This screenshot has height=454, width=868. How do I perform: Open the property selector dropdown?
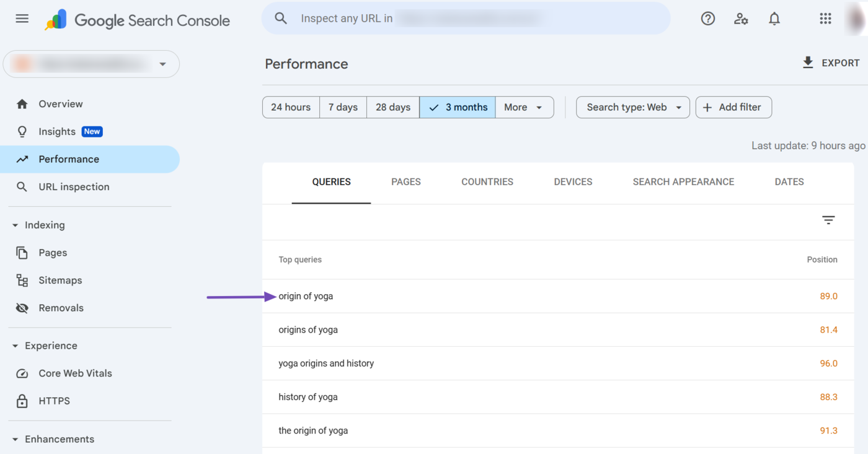click(91, 64)
